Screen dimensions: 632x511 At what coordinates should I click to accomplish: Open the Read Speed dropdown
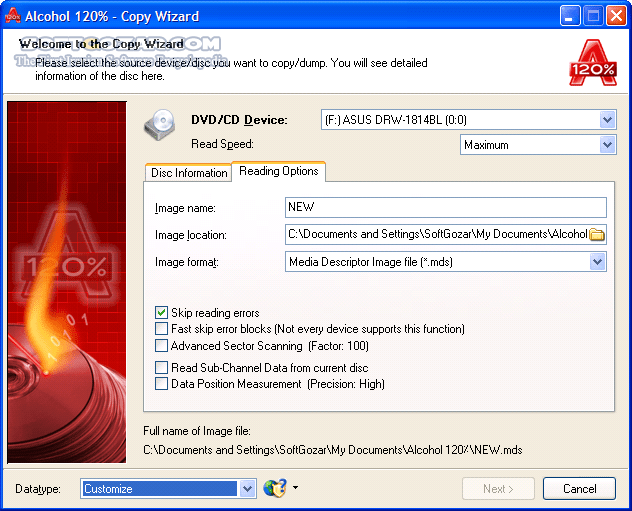click(x=608, y=145)
